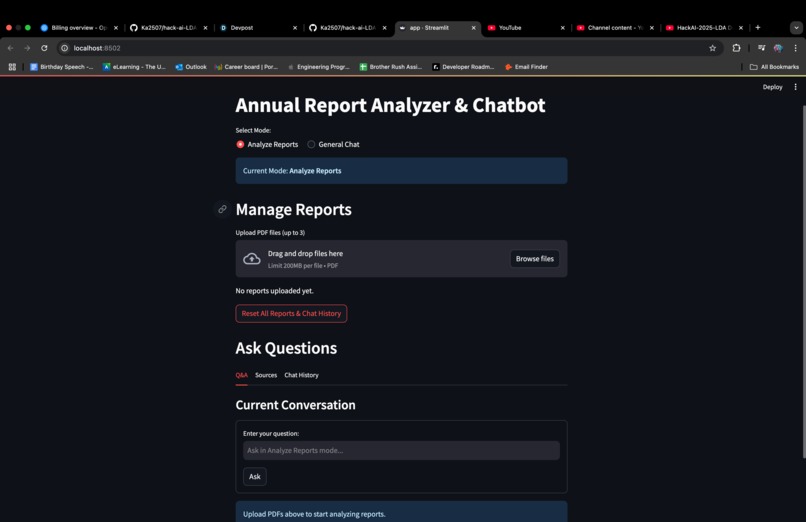Screen dimensions: 806x522
Task: Open the All Bookmarks folder
Action: pos(774,67)
